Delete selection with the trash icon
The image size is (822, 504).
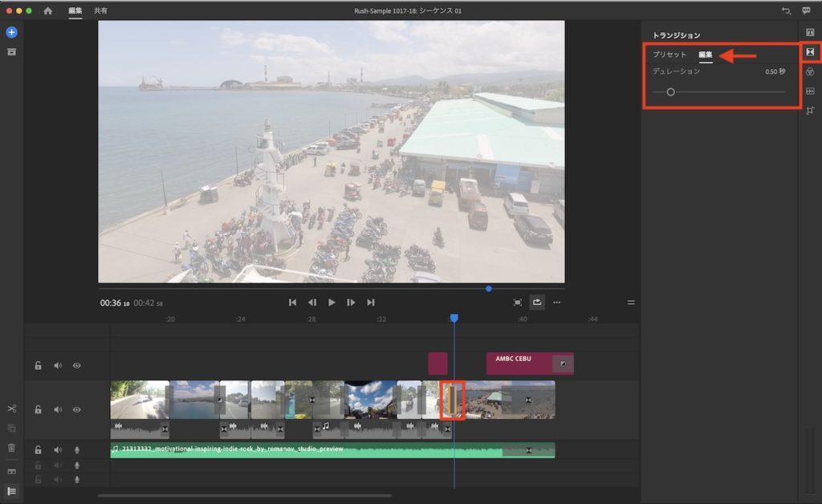12,448
